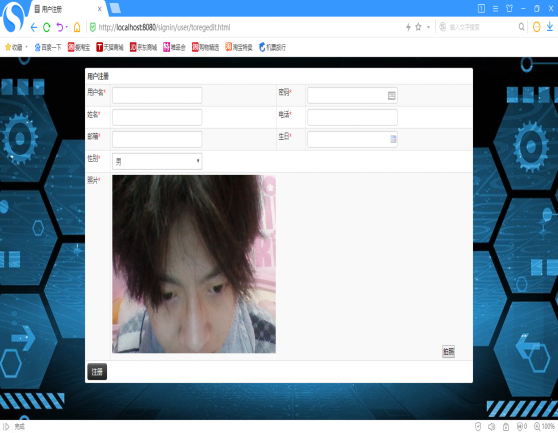
Task: Go back with the back arrow
Action: [34, 27]
